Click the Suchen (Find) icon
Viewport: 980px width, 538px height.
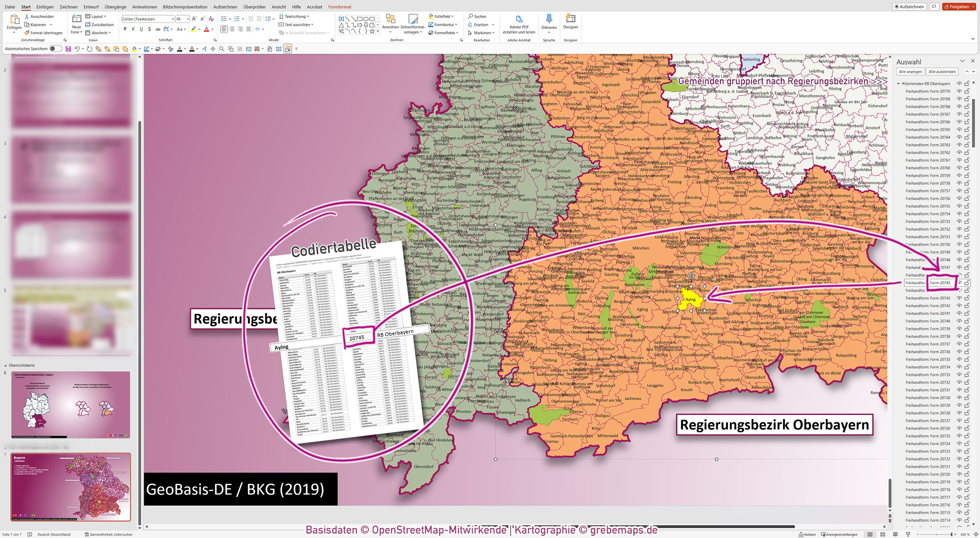click(471, 16)
